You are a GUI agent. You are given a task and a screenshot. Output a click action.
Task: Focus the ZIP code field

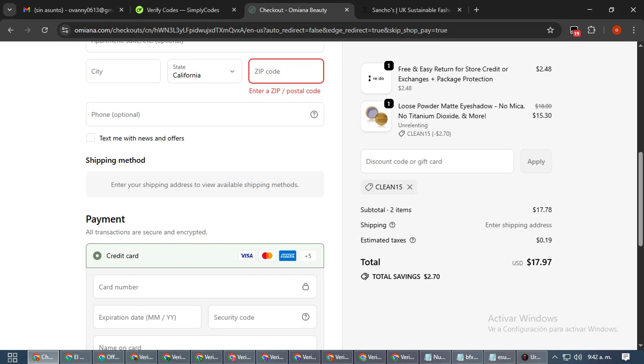pyautogui.click(x=286, y=71)
